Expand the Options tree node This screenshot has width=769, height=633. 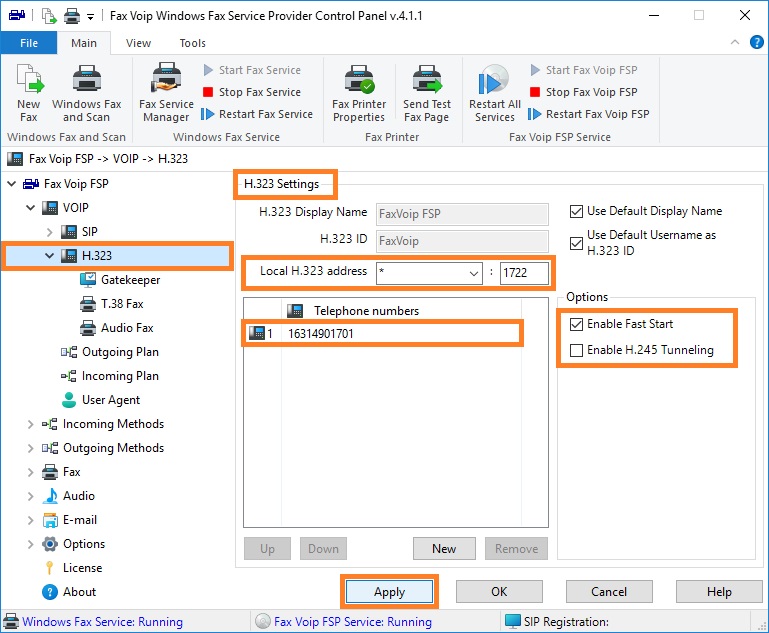click(30, 544)
